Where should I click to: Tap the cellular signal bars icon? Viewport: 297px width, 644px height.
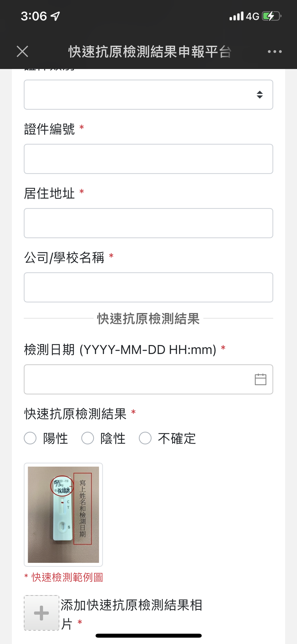coord(236,16)
